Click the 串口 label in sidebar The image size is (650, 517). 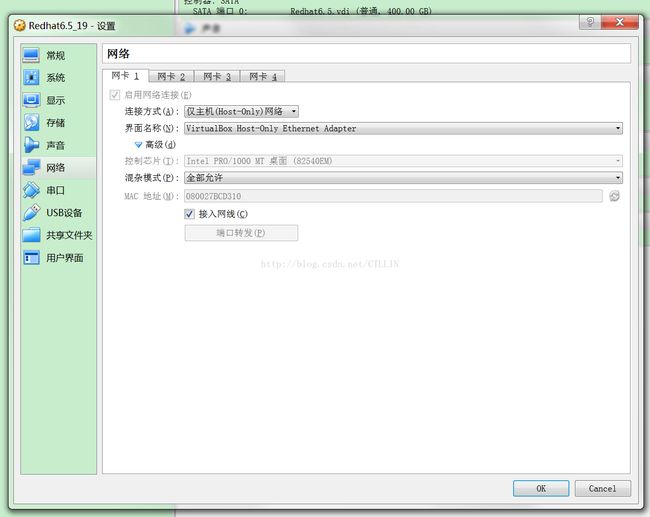pos(56,190)
